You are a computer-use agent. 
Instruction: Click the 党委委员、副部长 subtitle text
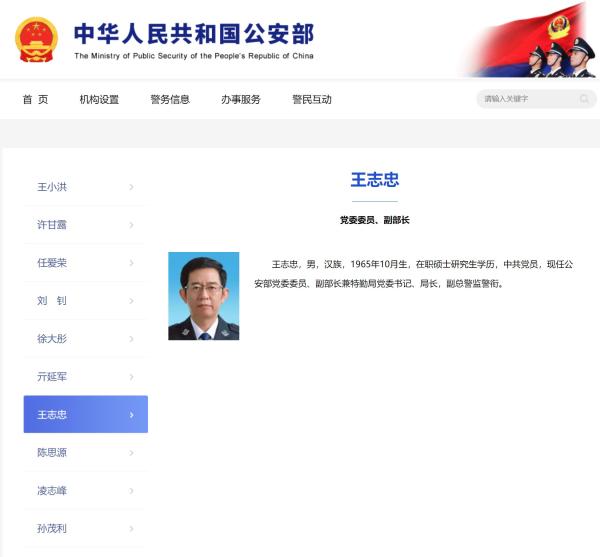point(375,220)
